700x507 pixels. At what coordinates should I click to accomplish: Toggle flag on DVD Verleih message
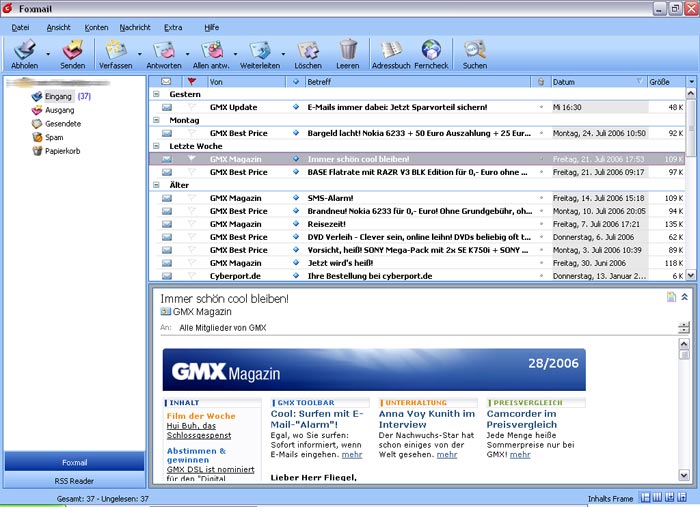[192, 237]
